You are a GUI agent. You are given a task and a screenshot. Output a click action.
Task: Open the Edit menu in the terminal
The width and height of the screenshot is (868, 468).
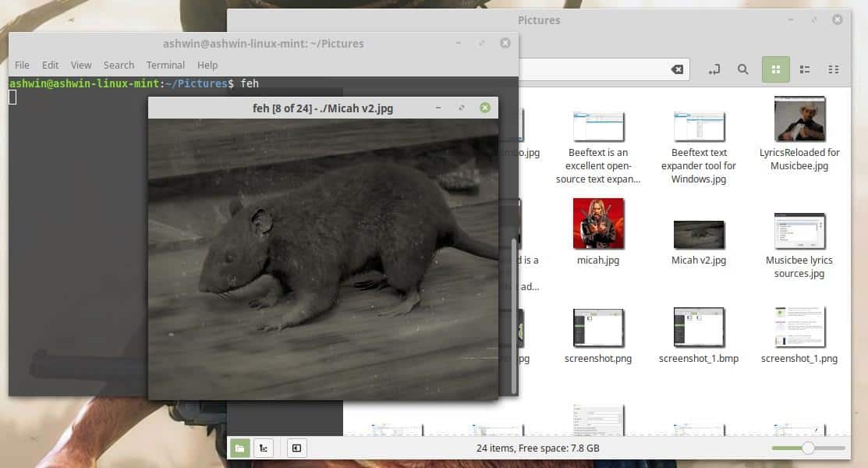point(50,65)
